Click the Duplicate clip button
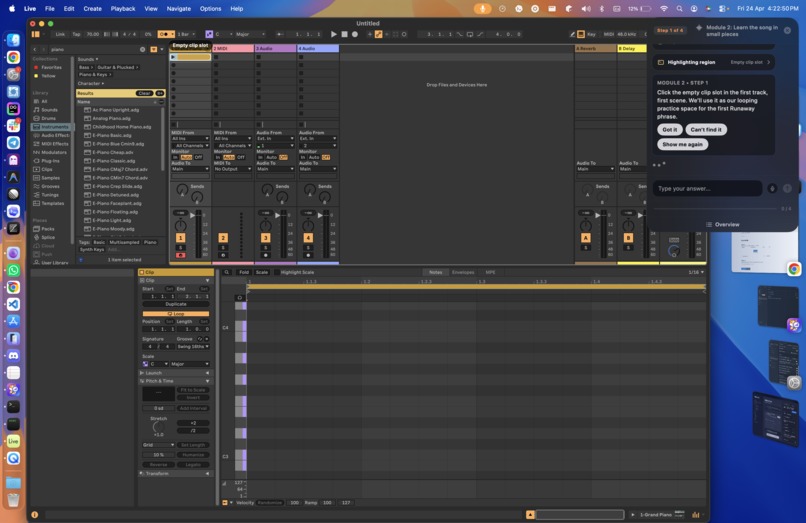 point(176,304)
